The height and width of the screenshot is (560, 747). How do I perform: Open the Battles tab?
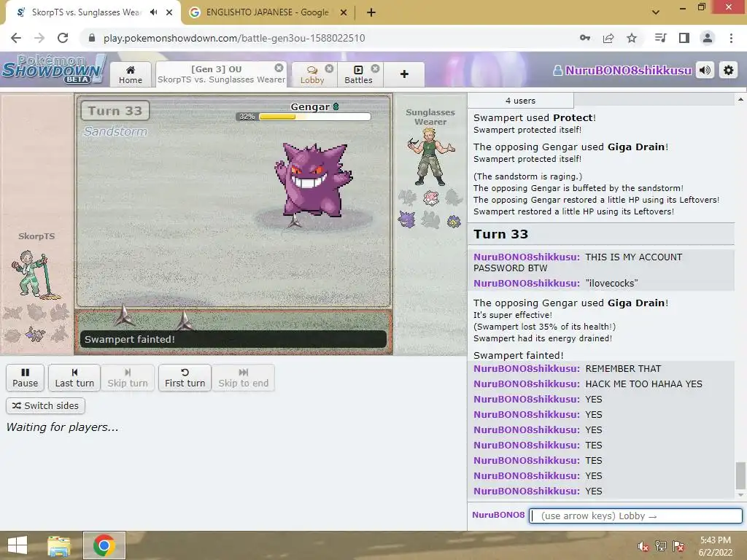pyautogui.click(x=358, y=75)
